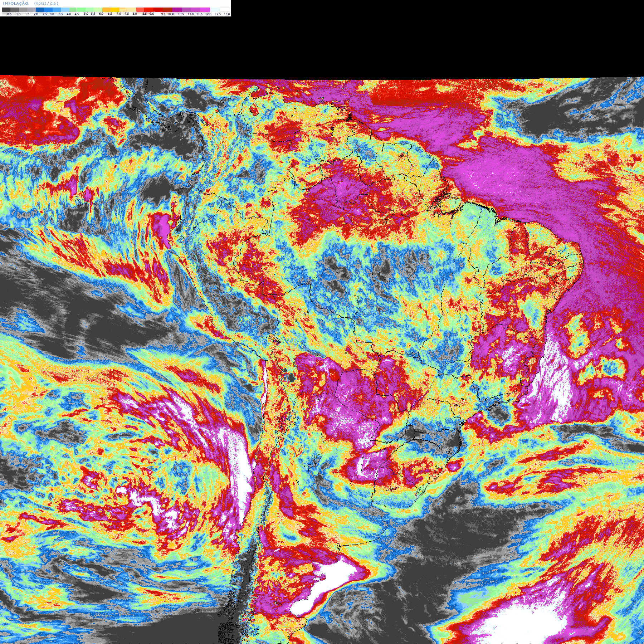Select the white swatch above 13.0
The height and width of the screenshot is (644, 644).
[x=225, y=10]
